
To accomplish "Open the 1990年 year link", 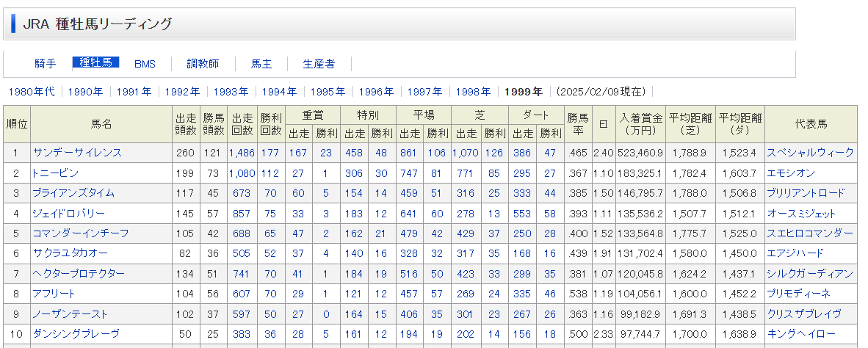I will [x=85, y=92].
